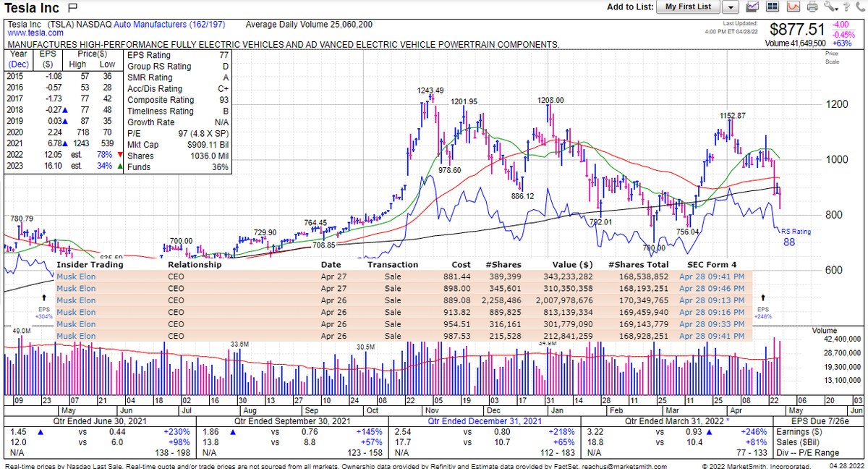This screenshot has width=868, height=469.
Task: Click the Composite Rating 93 row
Action: (x=177, y=100)
